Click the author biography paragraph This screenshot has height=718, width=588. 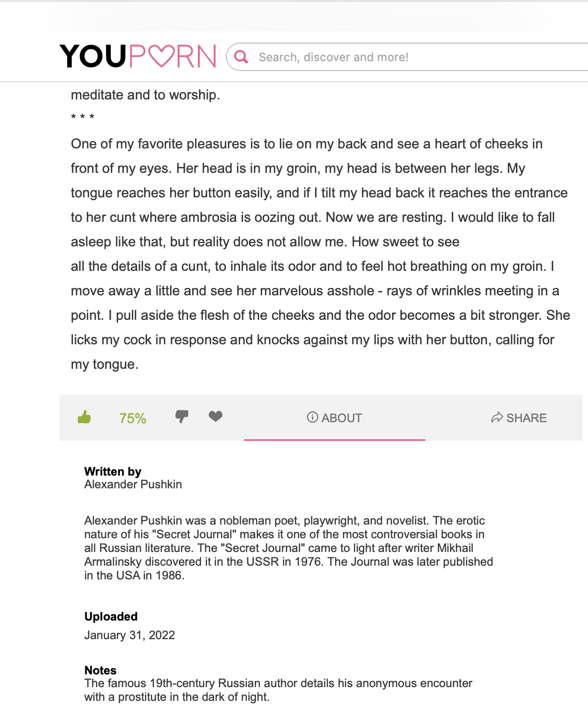(x=289, y=548)
